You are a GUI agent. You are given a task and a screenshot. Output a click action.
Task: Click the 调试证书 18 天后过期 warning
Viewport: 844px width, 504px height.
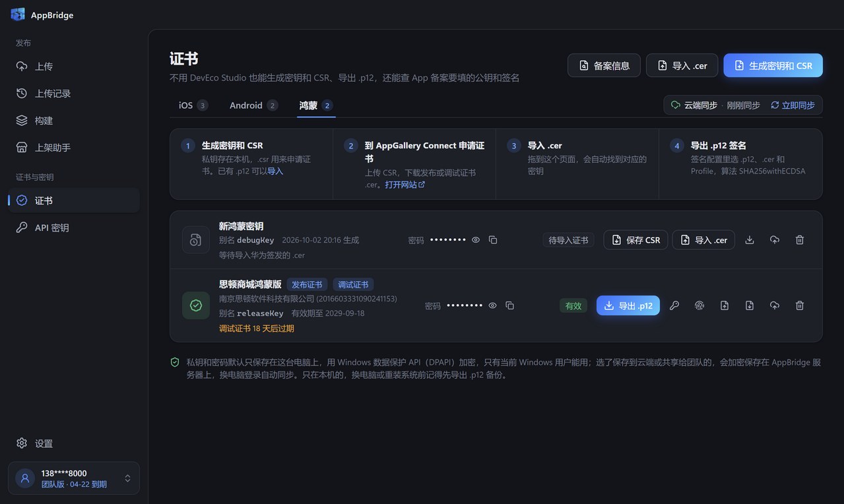click(257, 329)
